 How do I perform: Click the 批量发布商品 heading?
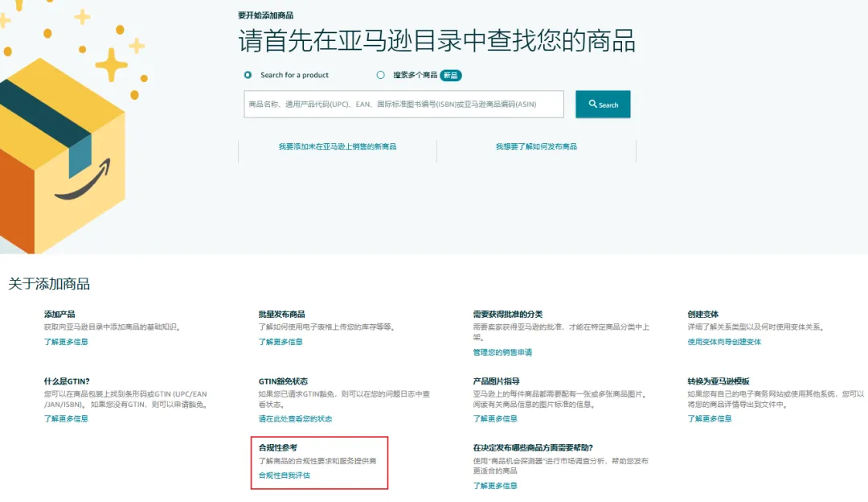(281, 315)
